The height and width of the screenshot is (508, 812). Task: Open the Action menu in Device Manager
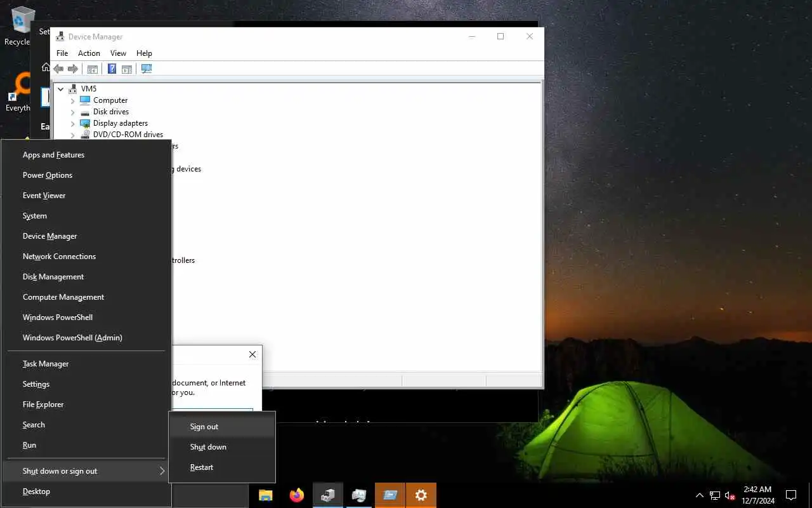coord(89,53)
